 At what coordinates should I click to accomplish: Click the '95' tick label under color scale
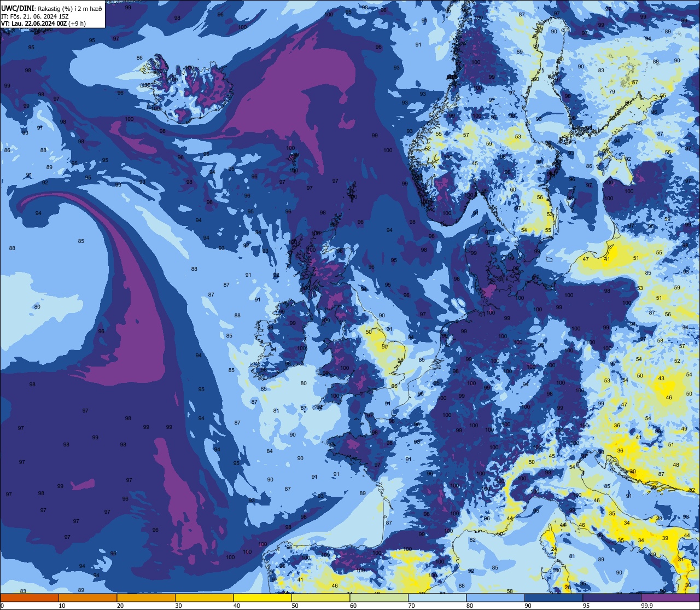tap(586, 606)
